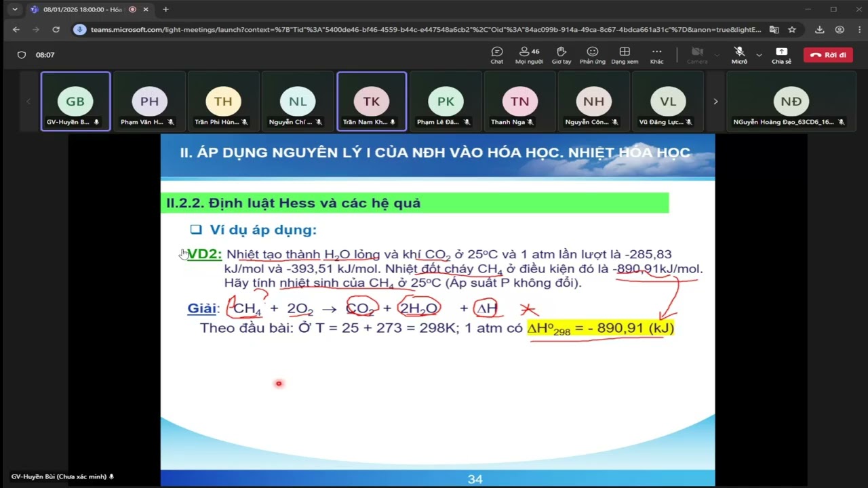
Task: Raise hand with Giơ tay button
Action: [561, 55]
